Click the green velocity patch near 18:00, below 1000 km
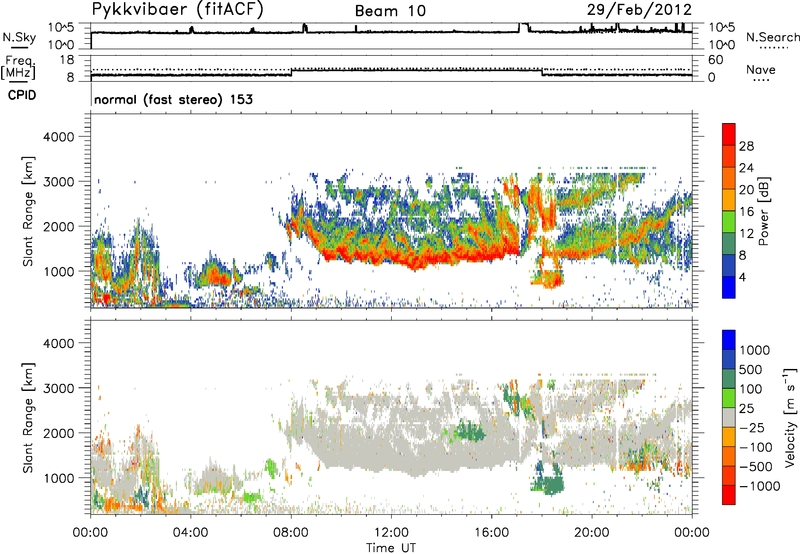This screenshot has width=800, height=554. coord(547,482)
